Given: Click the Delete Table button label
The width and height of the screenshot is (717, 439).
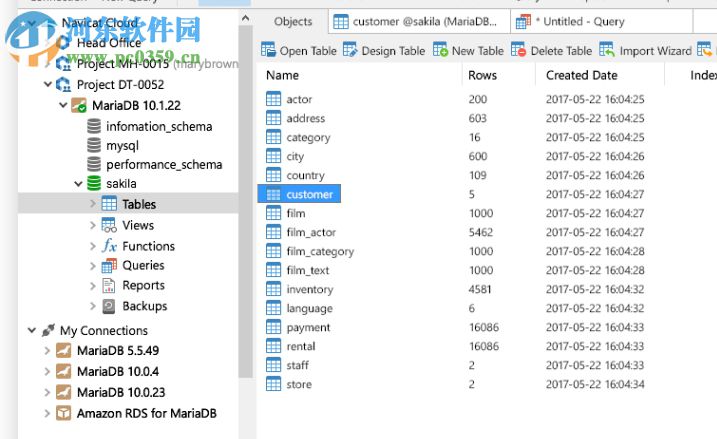Looking at the screenshot, I should coord(561,51).
